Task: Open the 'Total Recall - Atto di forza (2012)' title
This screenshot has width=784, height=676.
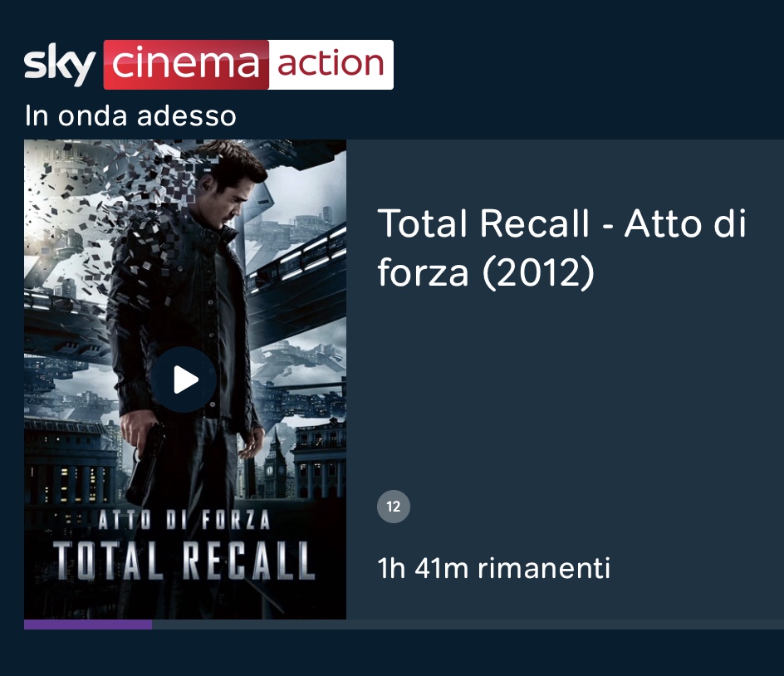Action: coord(561,248)
